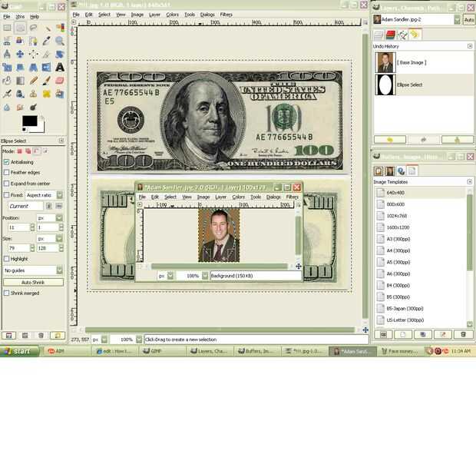Select the Eraser tool

60,81
